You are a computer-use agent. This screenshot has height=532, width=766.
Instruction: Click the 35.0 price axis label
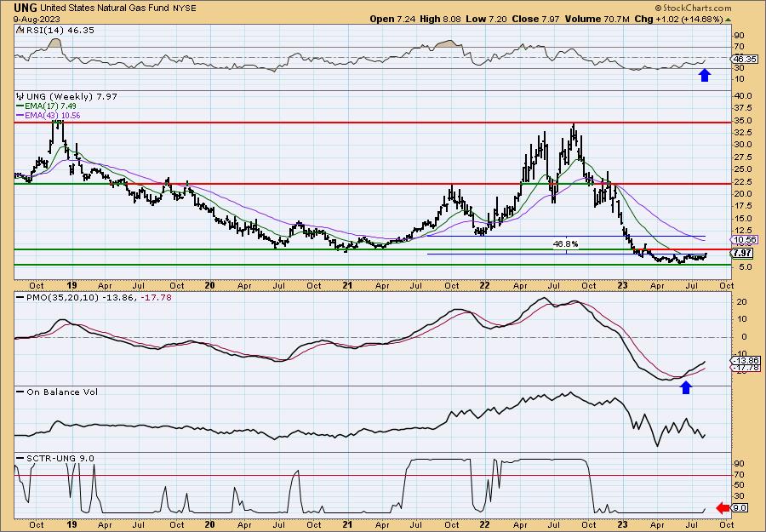(741, 121)
